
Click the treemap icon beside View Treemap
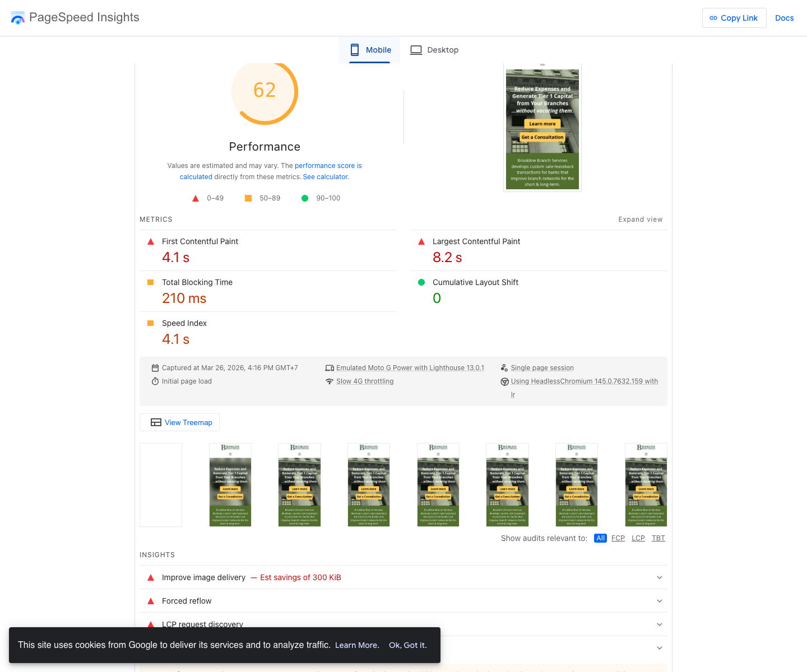tap(156, 422)
